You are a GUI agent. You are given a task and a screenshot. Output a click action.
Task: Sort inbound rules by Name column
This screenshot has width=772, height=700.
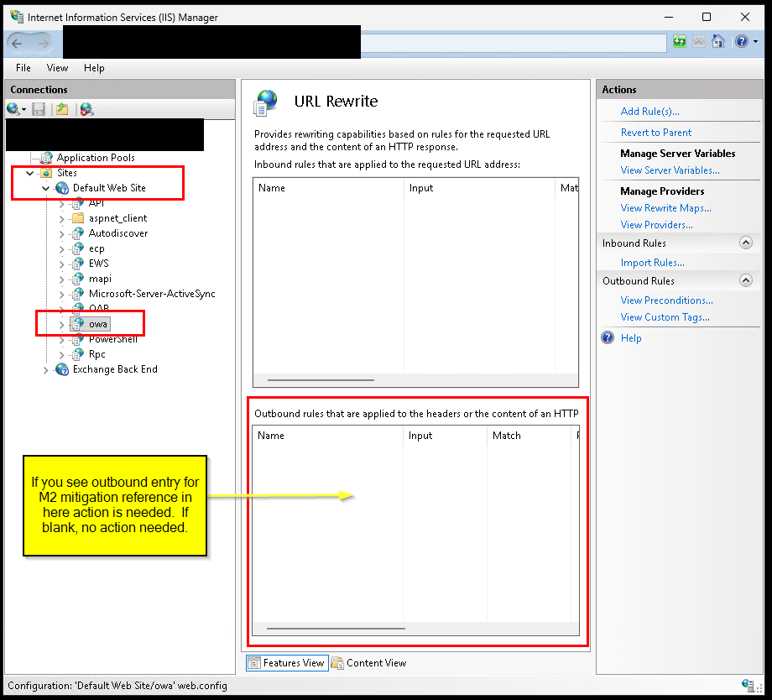coord(329,188)
